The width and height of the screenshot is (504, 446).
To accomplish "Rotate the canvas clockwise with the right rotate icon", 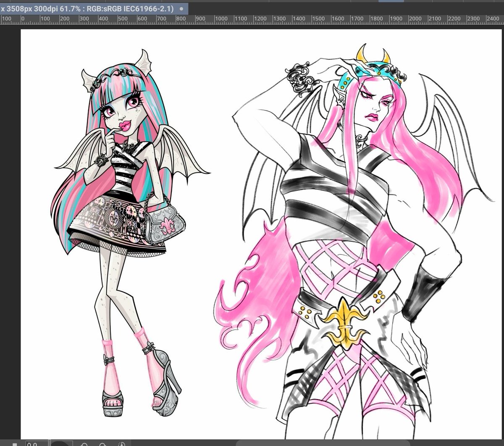I will (x=102, y=443).
